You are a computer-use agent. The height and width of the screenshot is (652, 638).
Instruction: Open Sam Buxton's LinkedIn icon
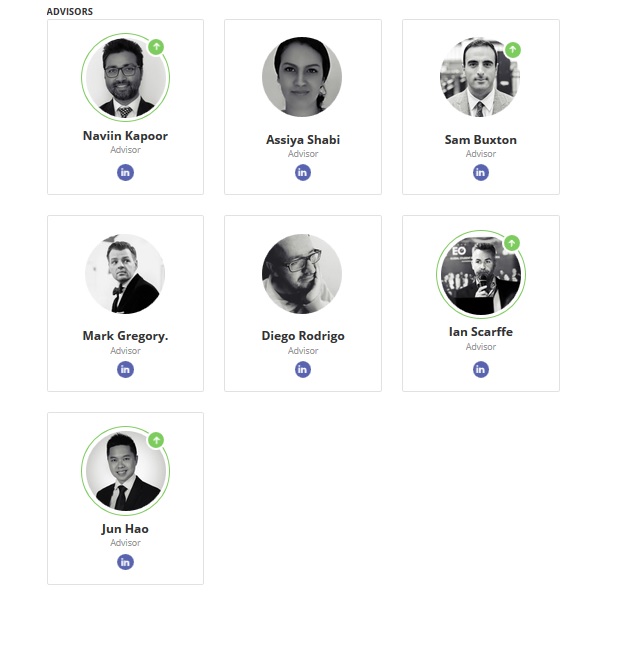tap(481, 172)
